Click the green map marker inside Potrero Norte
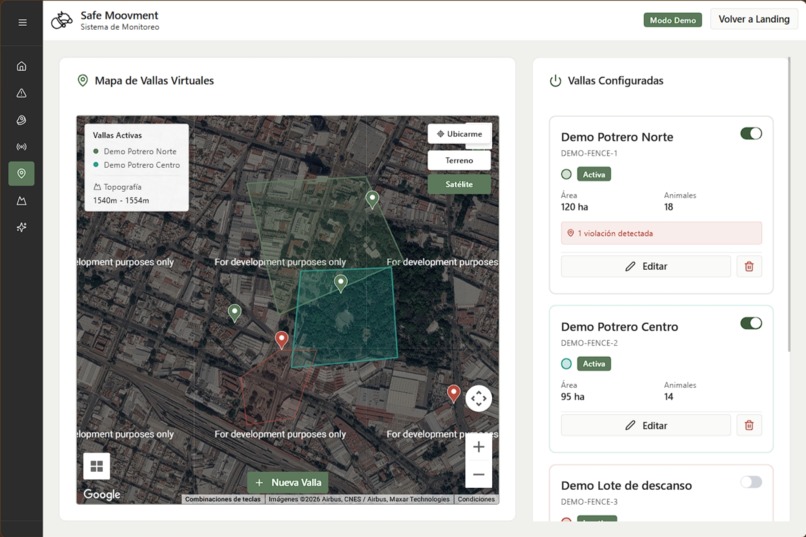Viewport: 806px width, 537px height. click(x=372, y=199)
